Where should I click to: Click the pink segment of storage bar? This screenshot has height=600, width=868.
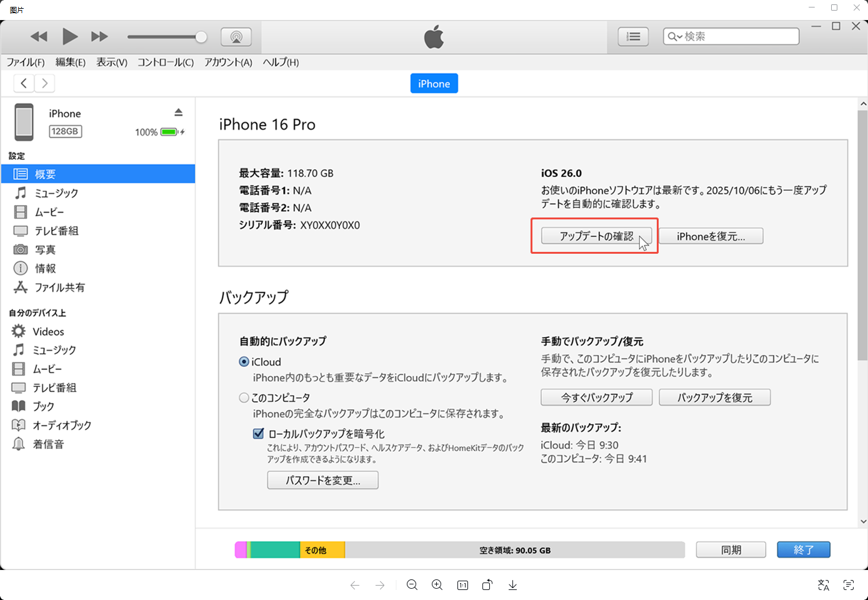pos(241,550)
